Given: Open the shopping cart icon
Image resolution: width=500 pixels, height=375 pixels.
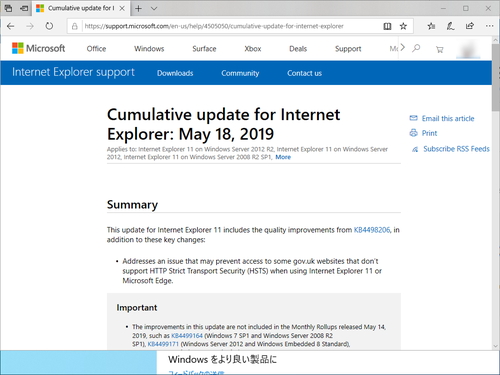Looking at the screenshot, I should 440,50.
